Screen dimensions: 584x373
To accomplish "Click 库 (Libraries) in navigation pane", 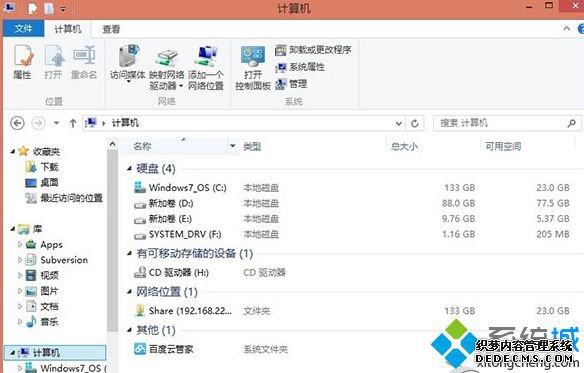I will click(37, 229).
